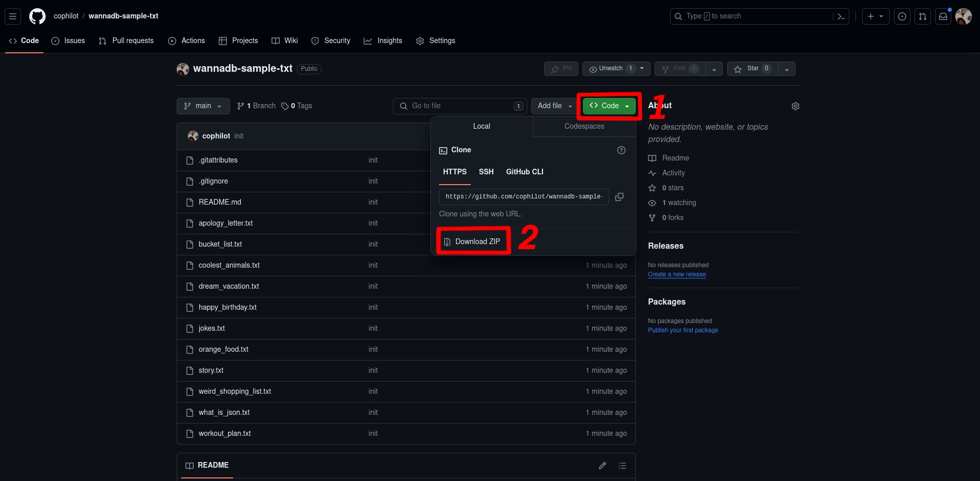Image resolution: width=980 pixels, height=481 pixels.
Task: Click the HTTPS clone URL field
Action: pyautogui.click(x=524, y=197)
